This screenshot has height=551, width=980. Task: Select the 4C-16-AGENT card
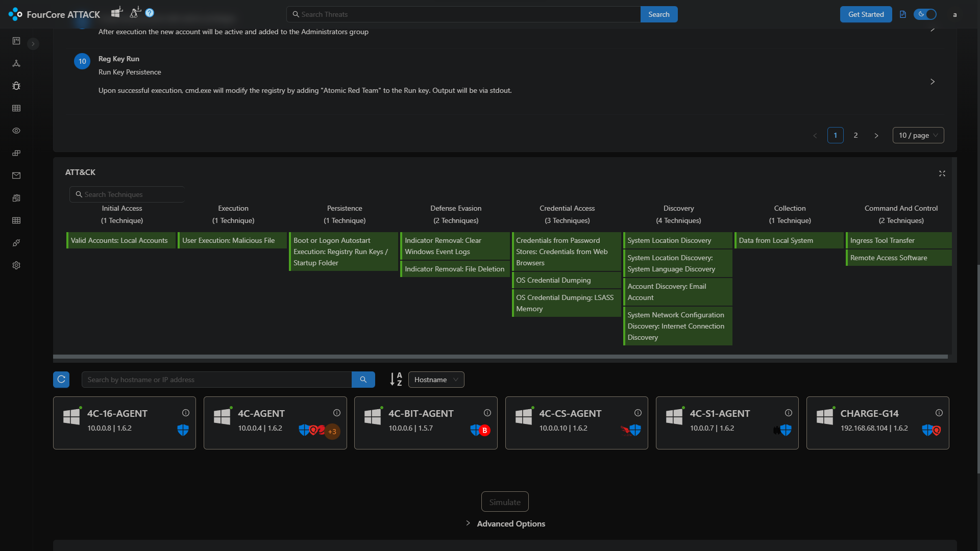point(125,423)
